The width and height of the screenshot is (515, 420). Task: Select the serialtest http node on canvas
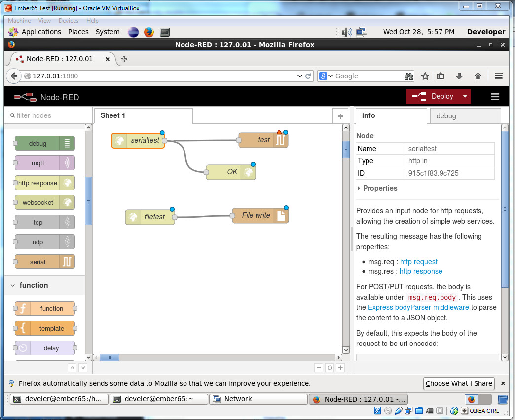138,140
